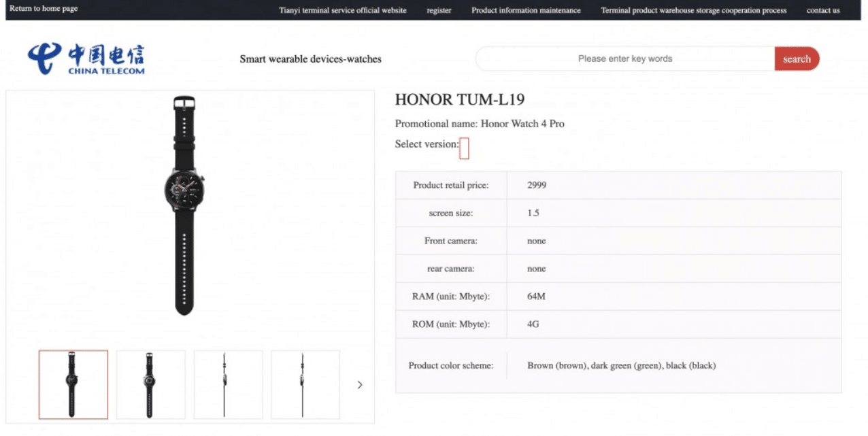Select the second watch thumbnail

[151, 384]
